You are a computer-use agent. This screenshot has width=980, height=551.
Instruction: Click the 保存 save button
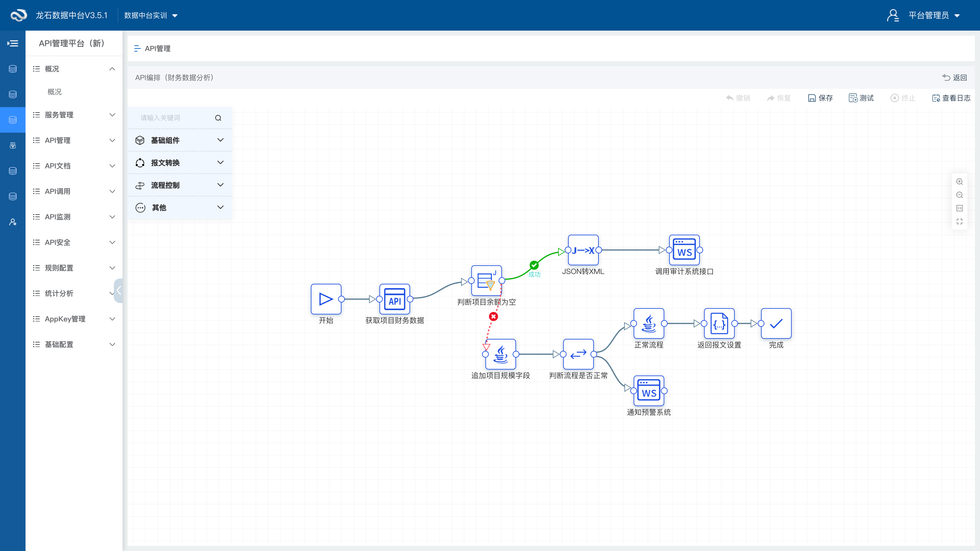[820, 98]
